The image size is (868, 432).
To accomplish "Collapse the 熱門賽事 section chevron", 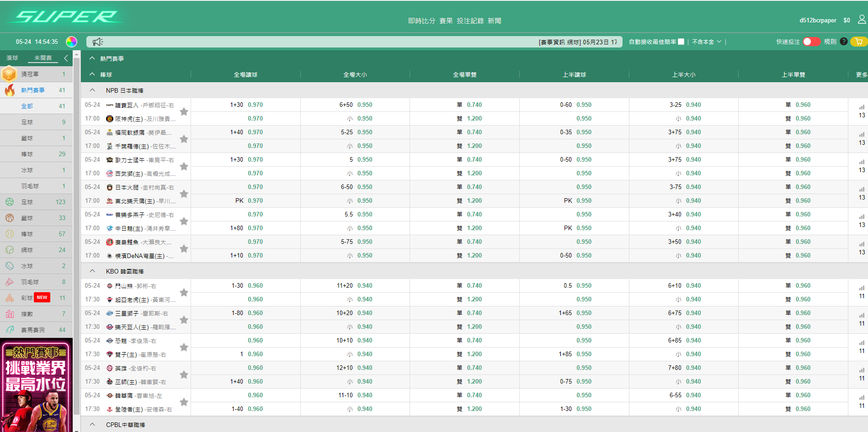I will click(x=92, y=58).
